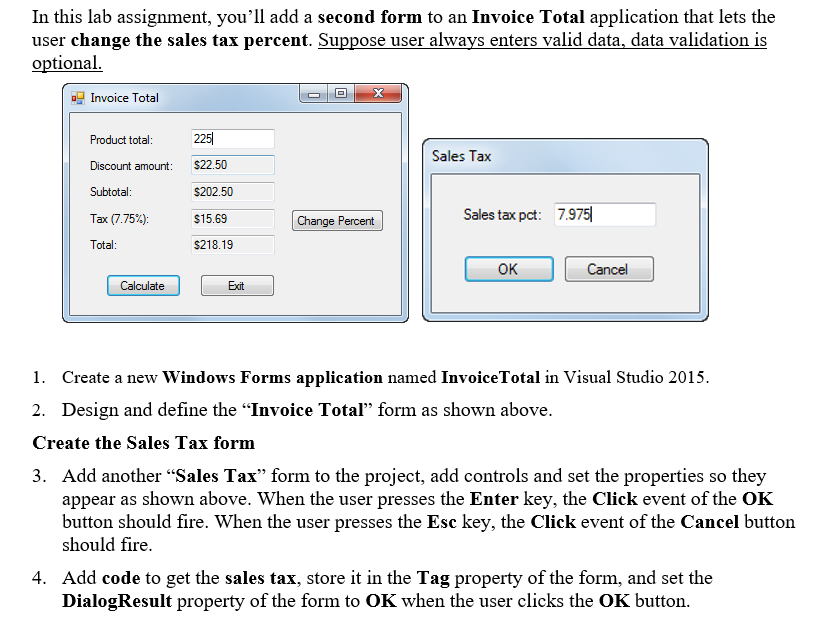Click the Invoice Total form icon
The image size is (826, 627).
77,98
